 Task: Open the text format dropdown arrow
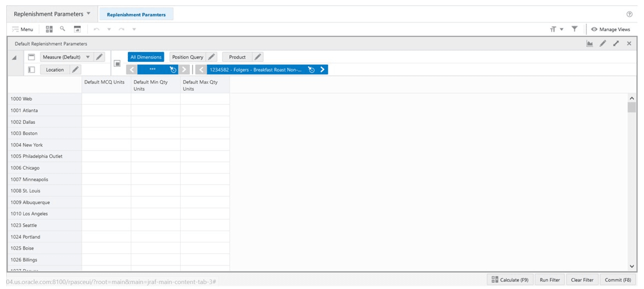click(x=561, y=28)
